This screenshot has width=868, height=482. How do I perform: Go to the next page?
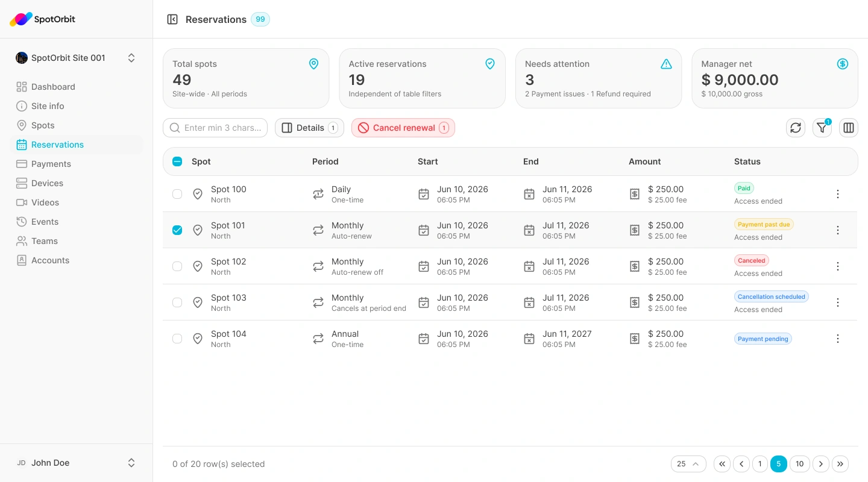[821, 464]
